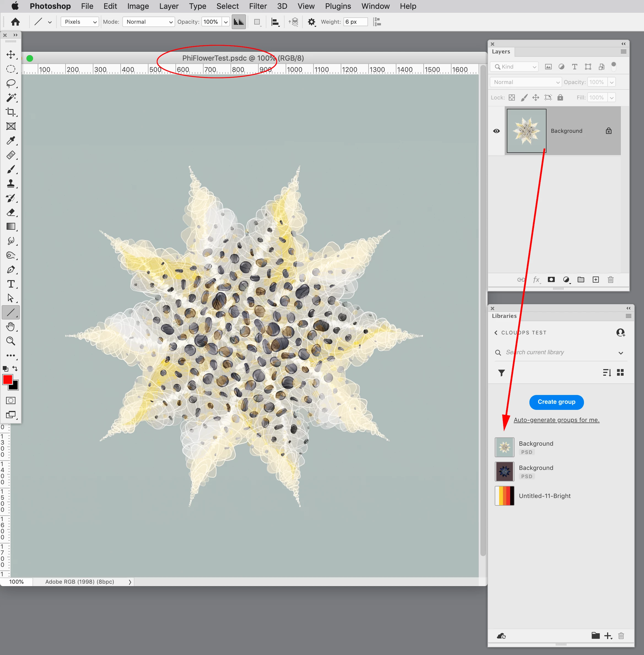Select the Horizontal Type tool
The image size is (644, 655).
(11, 284)
